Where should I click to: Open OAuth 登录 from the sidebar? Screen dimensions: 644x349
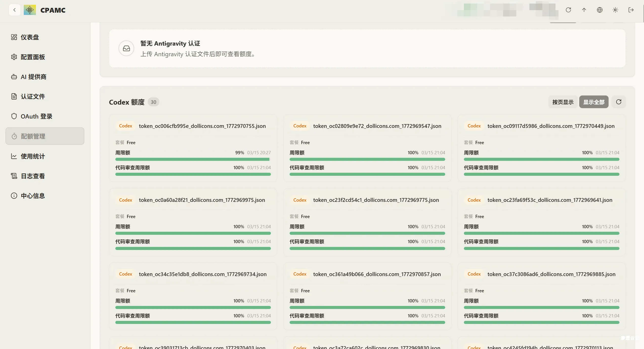tap(37, 116)
